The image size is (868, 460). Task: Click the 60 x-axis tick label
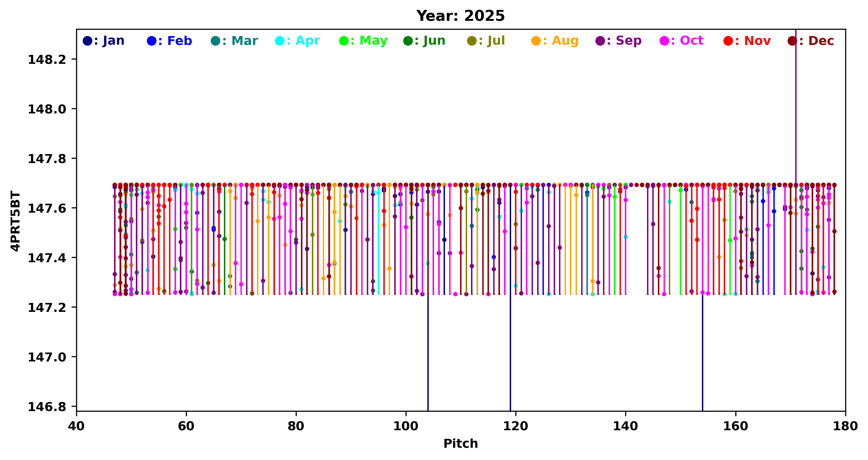point(186,426)
